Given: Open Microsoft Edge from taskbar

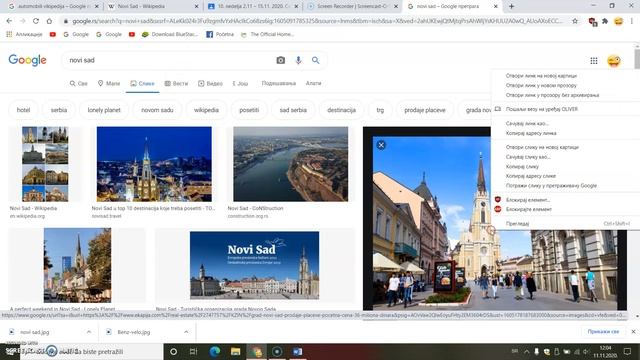Looking at the screenshot, I should [x=215, y=351].
